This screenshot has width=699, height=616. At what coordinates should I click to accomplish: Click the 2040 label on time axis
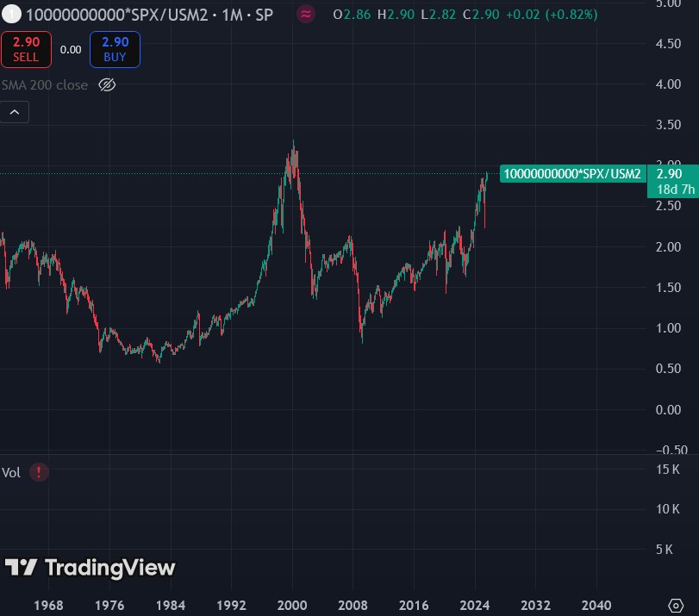596,606
